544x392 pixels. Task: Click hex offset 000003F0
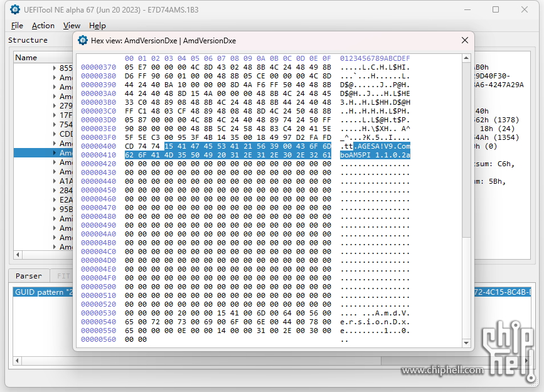(99, 138)
